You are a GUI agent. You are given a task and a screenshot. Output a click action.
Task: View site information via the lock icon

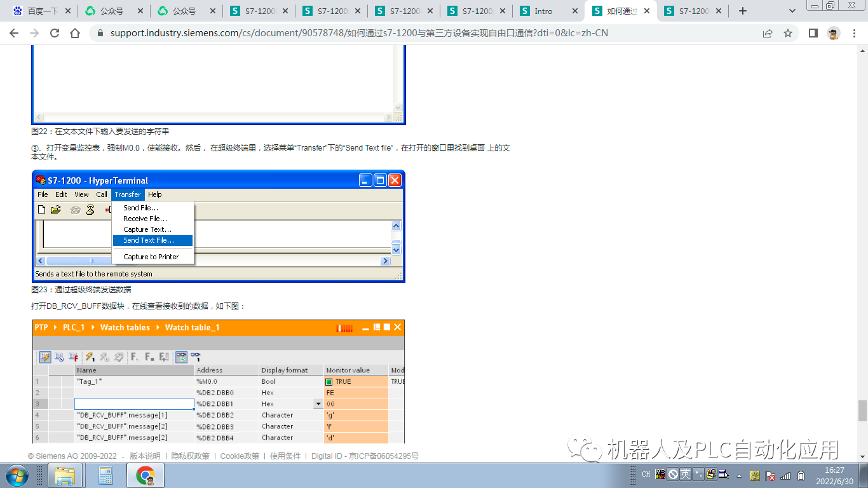click(x=100, y=33)
